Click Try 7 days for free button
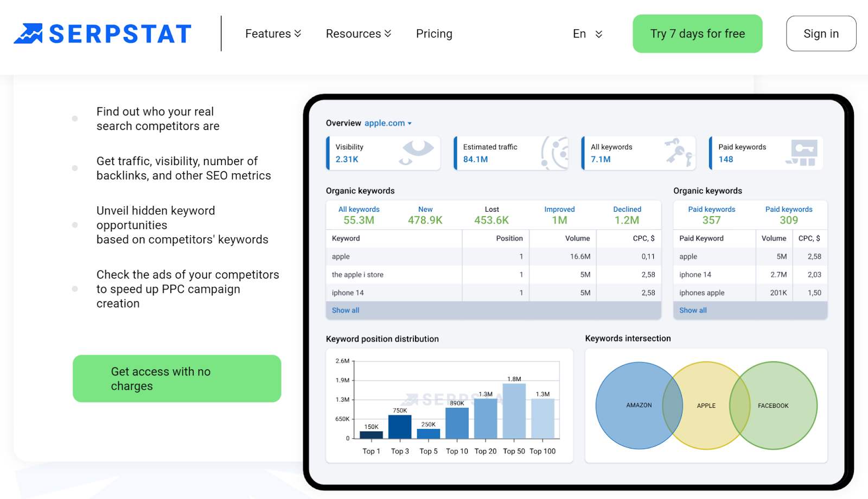This screenshot has height=499, width=868. pos(697,34)
